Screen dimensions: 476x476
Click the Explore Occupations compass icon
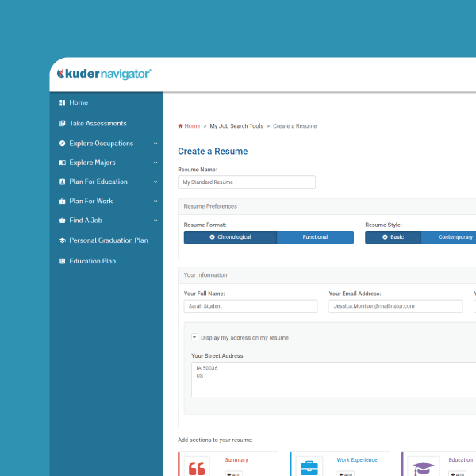pyautogui.click(x=62, y=144)
